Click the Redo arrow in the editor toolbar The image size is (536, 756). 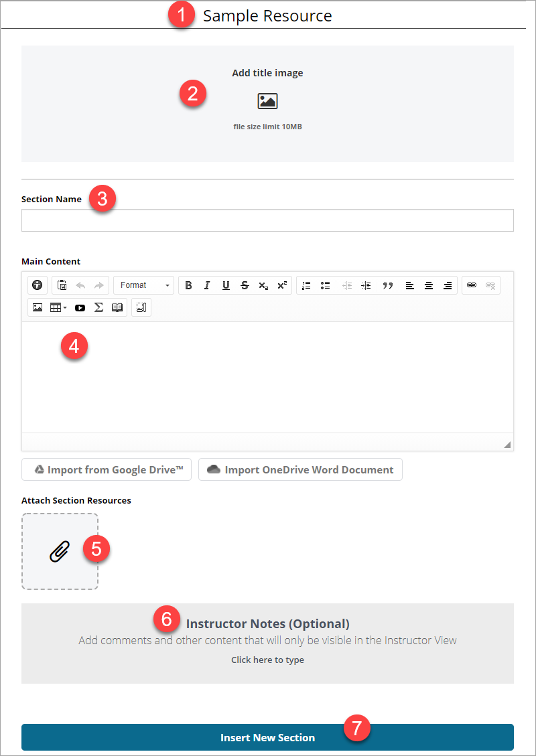click(99, 285)
